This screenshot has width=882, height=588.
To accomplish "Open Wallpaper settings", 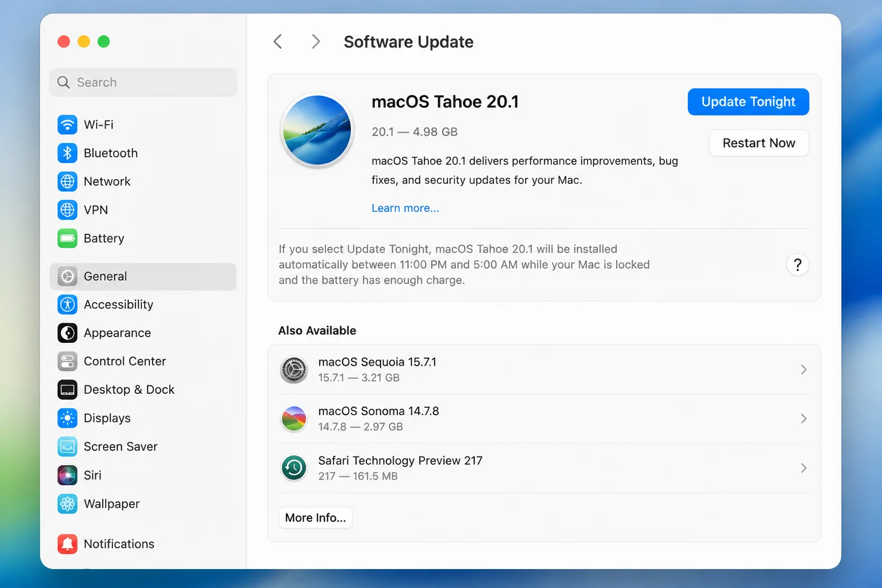I will (143, 504).
